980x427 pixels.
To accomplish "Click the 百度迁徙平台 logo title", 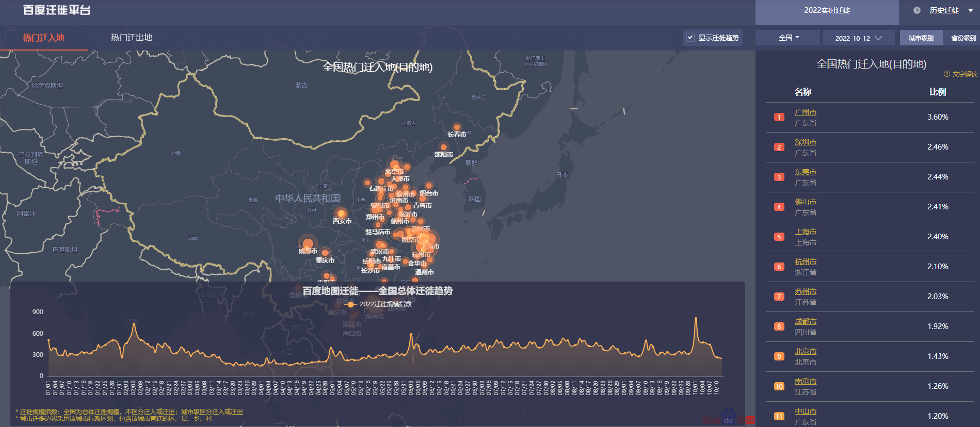I will tap(57, 10).
